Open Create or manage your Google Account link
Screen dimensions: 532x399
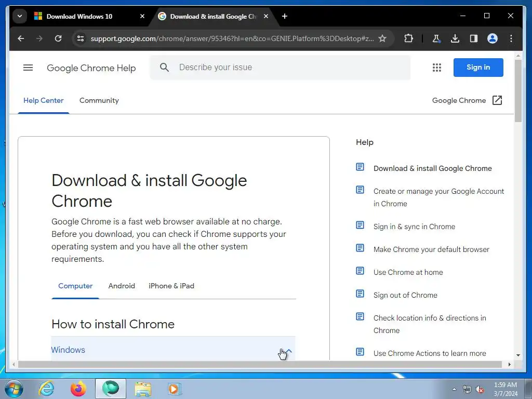coord(438,197)
